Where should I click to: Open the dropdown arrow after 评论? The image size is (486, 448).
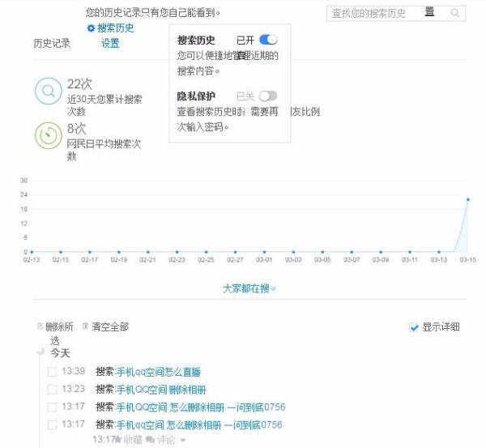coord(182,440)
